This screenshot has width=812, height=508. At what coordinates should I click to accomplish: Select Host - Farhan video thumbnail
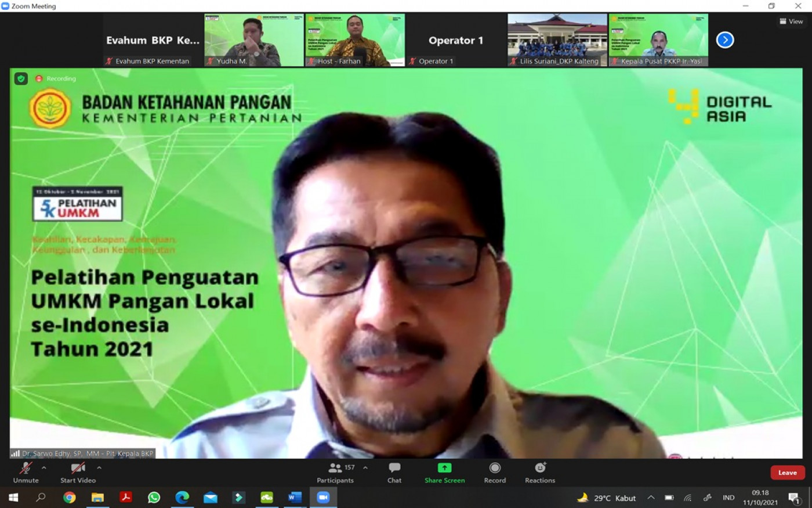[x=355, y=39]
